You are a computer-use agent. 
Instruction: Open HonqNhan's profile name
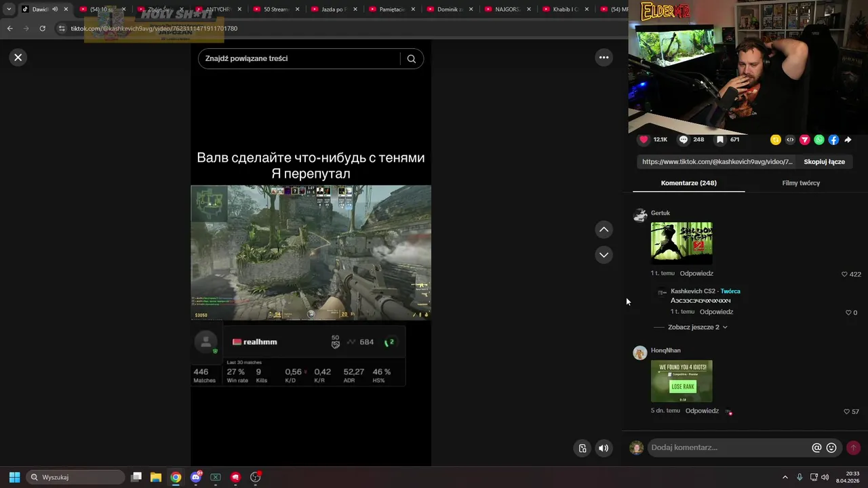pyautogui.click(x=666, y=350)
